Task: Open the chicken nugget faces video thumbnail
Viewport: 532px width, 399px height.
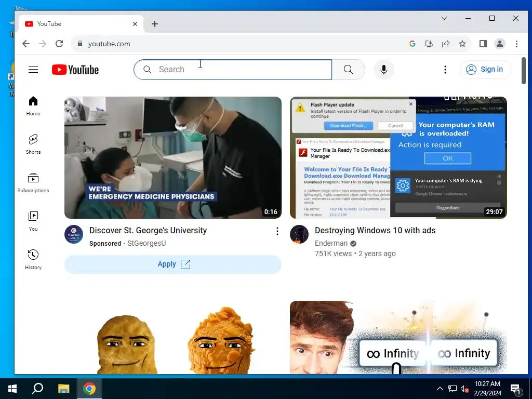Action: click(x=173, y=338)
